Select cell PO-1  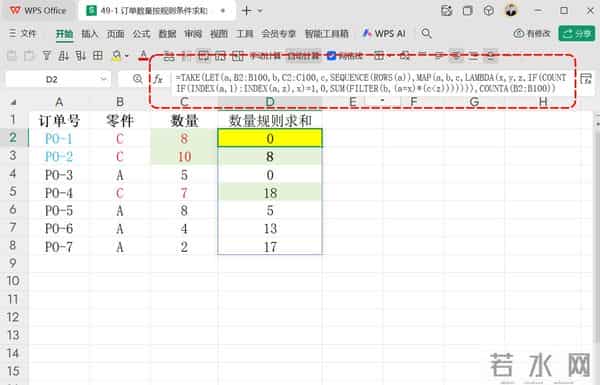point(59,139)
